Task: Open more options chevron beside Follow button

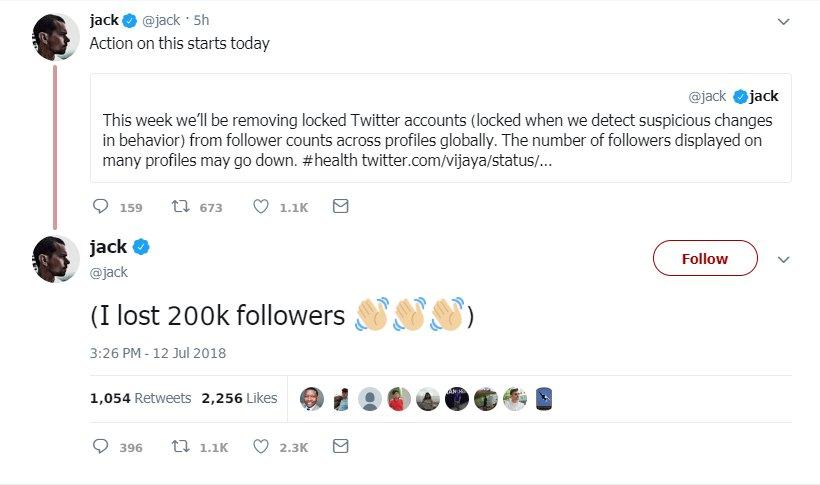Action: [784, 259]
